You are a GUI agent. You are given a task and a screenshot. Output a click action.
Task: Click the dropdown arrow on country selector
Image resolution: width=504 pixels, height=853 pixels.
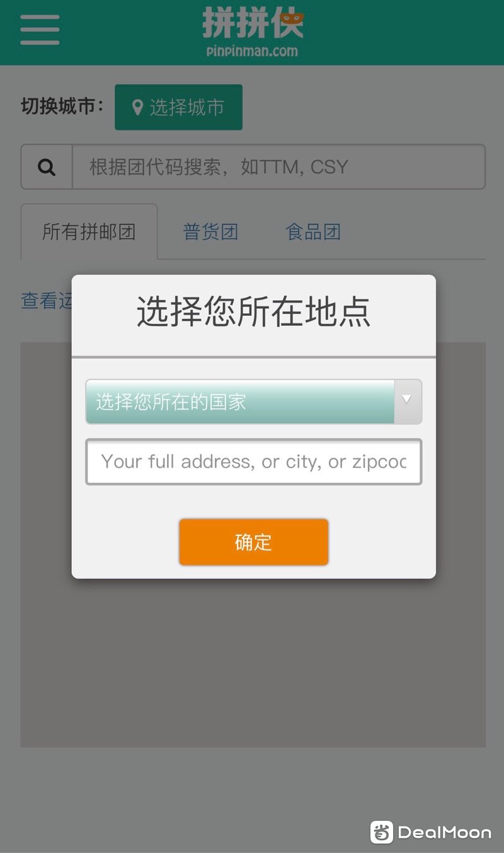coord(407,399)
